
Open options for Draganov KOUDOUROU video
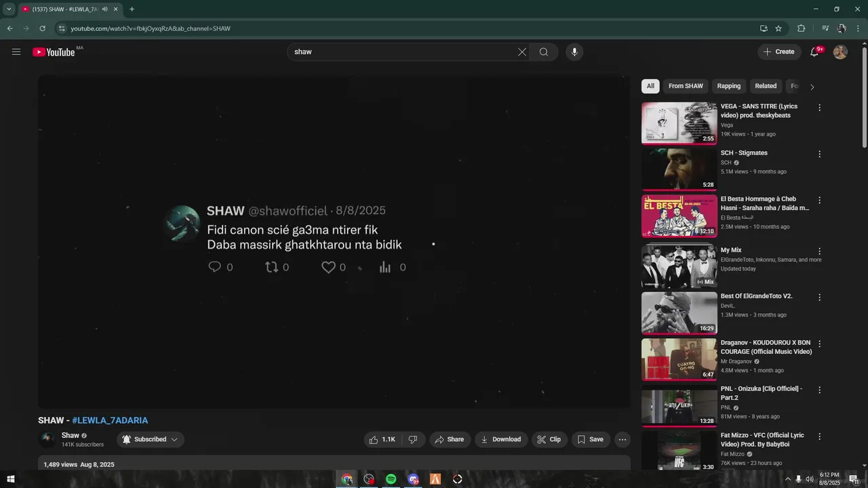pyautogui.click(x=819, y=344)
